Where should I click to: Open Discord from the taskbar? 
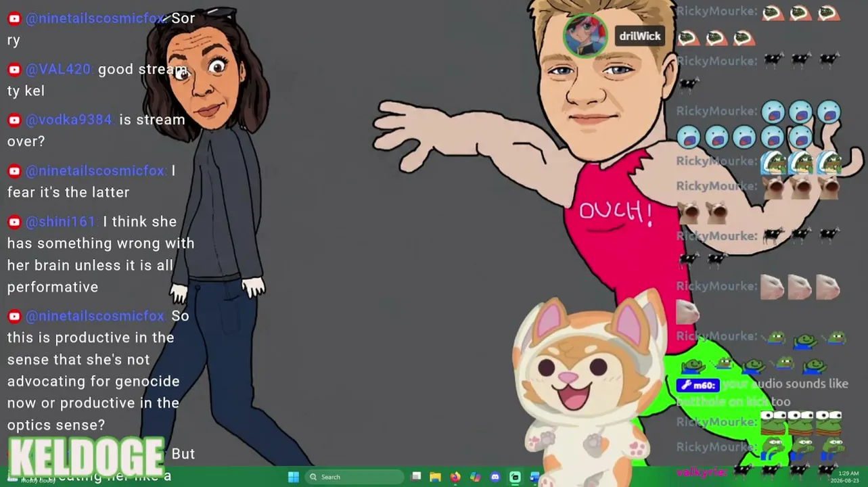(495, 477)
